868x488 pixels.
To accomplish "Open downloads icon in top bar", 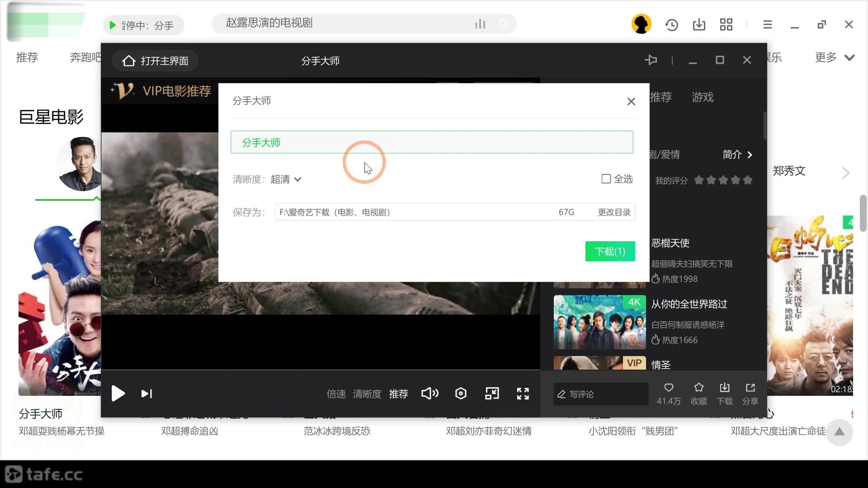I will [x=699, y=24].
